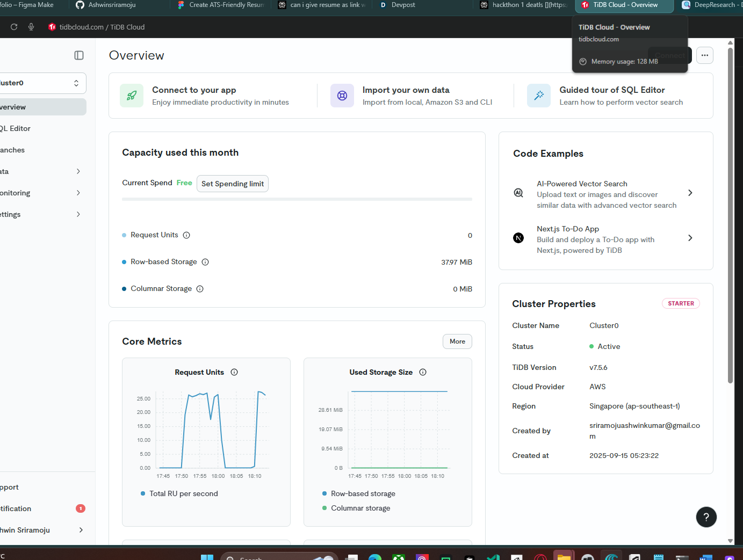Screen dimensions: 743x560
Task: Click the info icon next to Request Units usage
Action: pyautogui.click(x=186, y=235)
